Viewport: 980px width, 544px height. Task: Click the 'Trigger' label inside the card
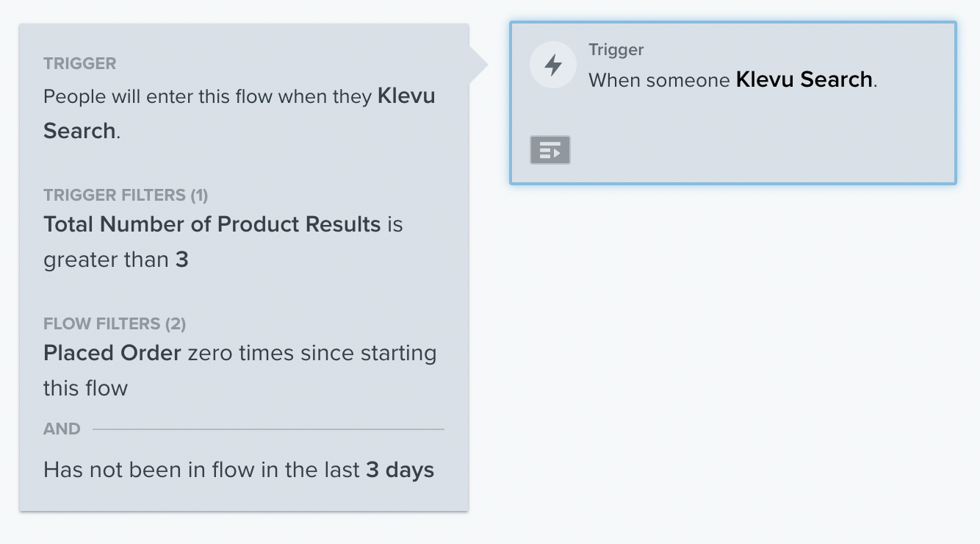[x=616, y=50]
